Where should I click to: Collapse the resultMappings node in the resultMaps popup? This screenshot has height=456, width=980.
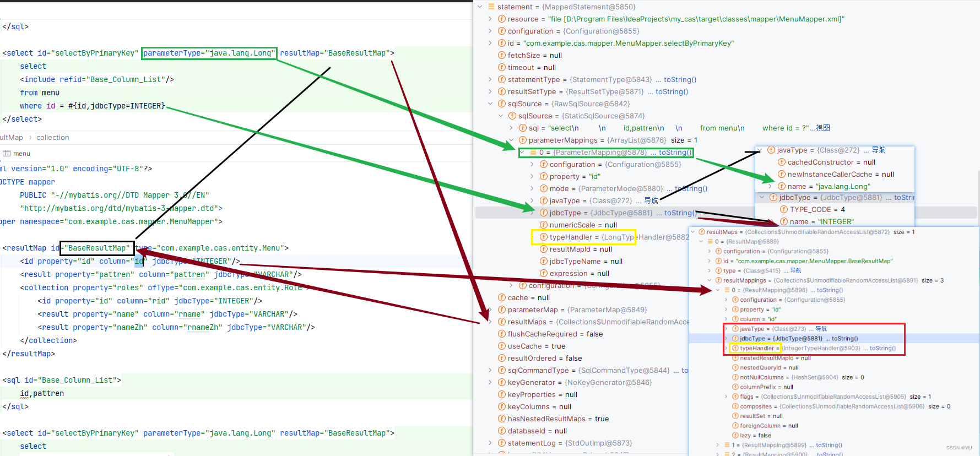point(710,280)
